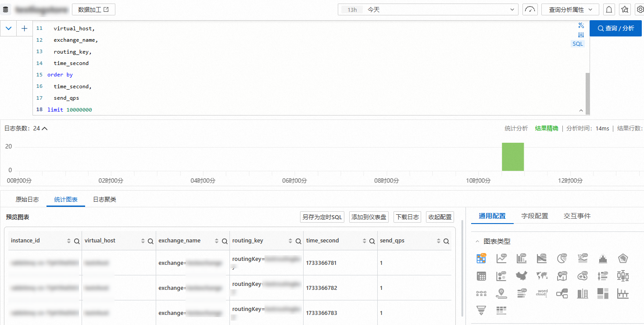Choose the world map chart type
Image resolution: width=644 pixels, height=325 pixels.
click(542, 276)
